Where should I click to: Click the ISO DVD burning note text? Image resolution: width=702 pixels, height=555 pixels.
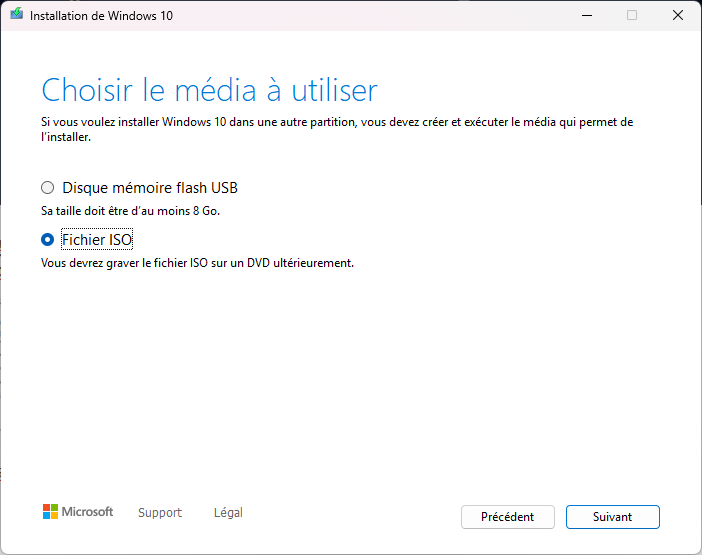197,264
